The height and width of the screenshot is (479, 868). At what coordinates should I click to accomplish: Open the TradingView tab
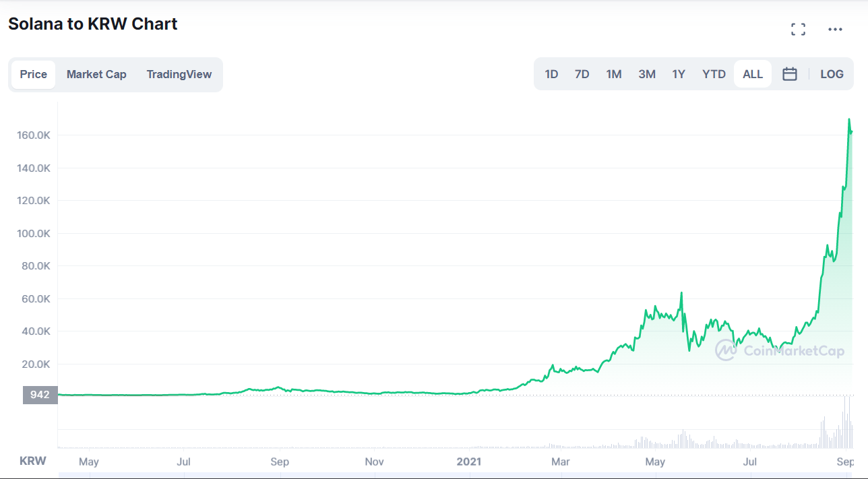click(179, 74)
